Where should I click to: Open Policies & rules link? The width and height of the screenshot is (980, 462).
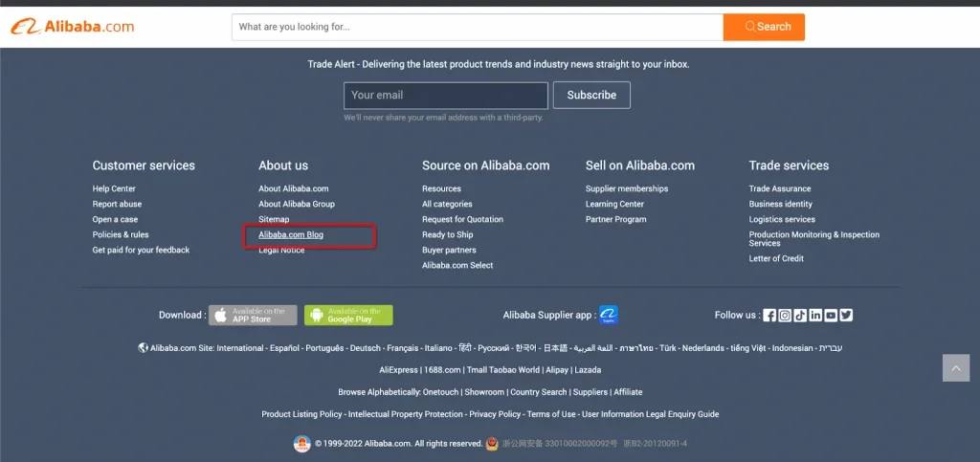click(121, 234)
